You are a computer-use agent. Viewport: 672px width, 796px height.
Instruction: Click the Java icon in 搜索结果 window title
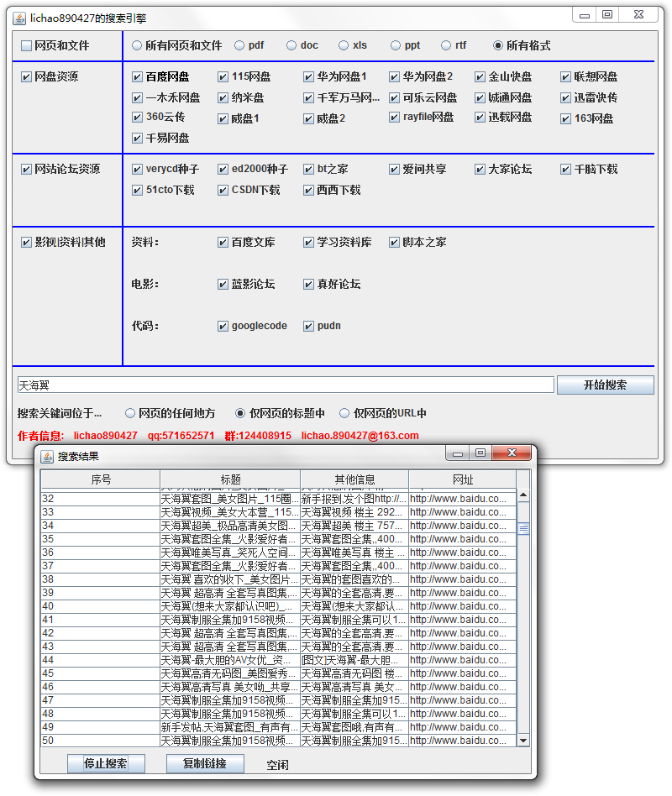click(47, 456)
